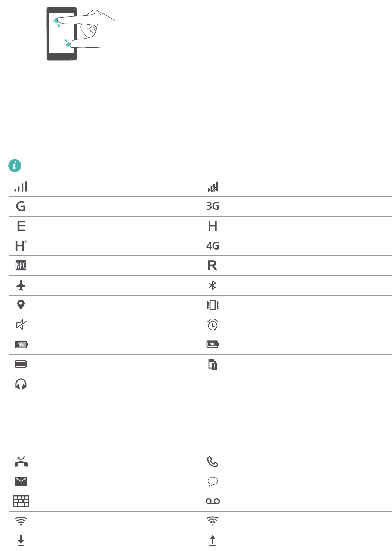
Task: Click the missed call icon
Action: (21, 462)
